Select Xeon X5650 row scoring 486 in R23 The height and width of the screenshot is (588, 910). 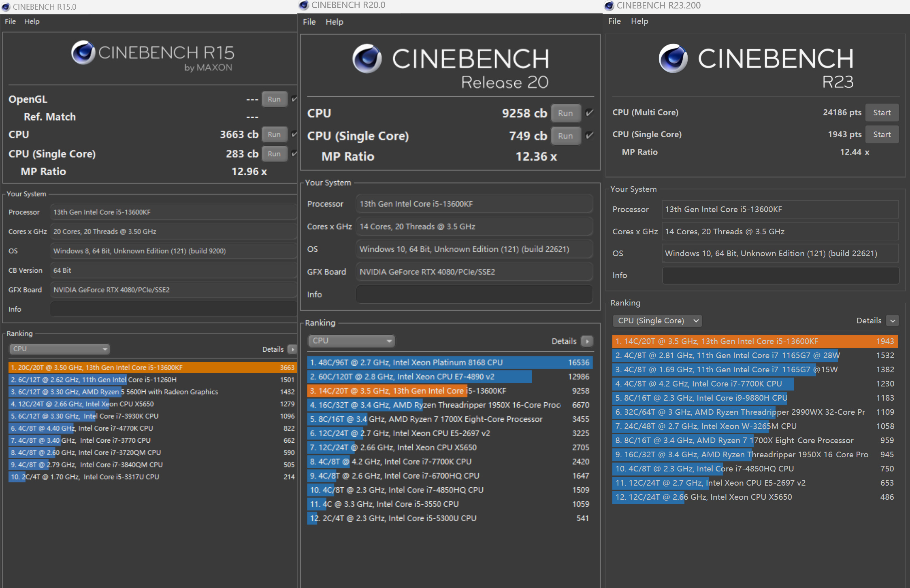pyautogui.click(x=755, y=497)
